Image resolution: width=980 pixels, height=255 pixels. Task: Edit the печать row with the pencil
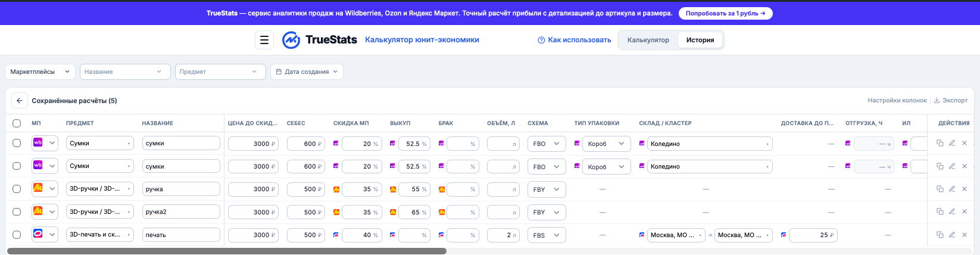(x=952, y=235)
